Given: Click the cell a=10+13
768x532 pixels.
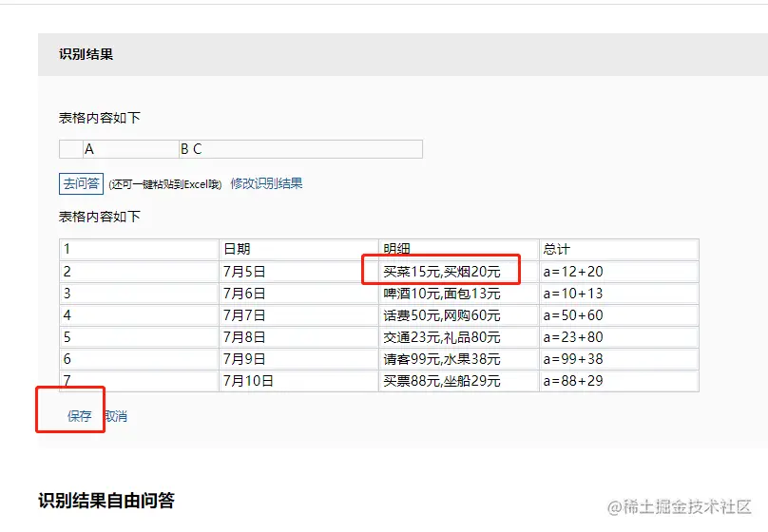Looking at the screenshot, I should (619, 294).
